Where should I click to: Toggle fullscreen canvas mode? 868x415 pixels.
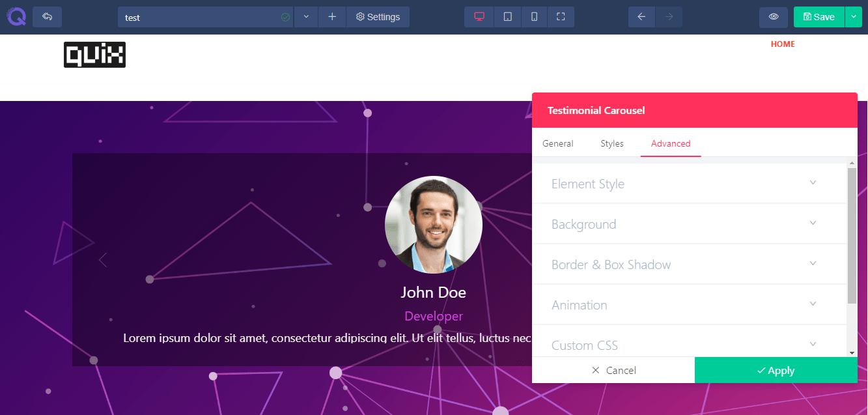[561, 17]
